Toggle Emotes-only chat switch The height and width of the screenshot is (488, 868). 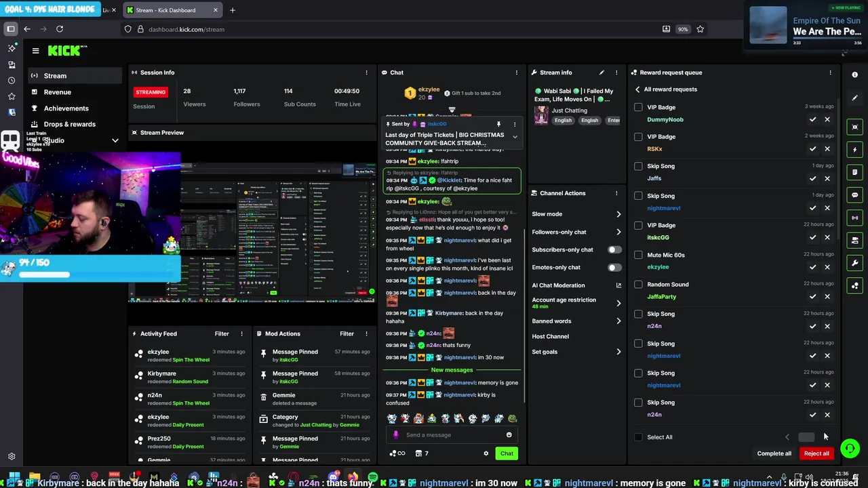point(614,267)
